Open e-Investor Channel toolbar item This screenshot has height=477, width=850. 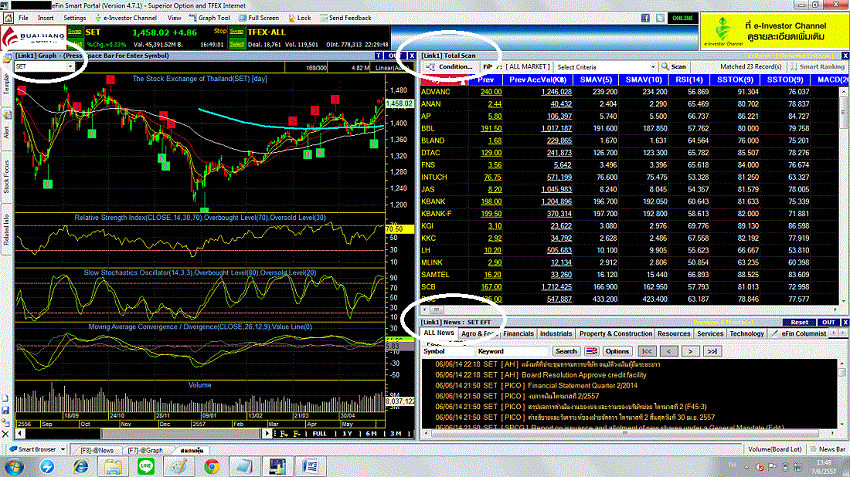125,18
